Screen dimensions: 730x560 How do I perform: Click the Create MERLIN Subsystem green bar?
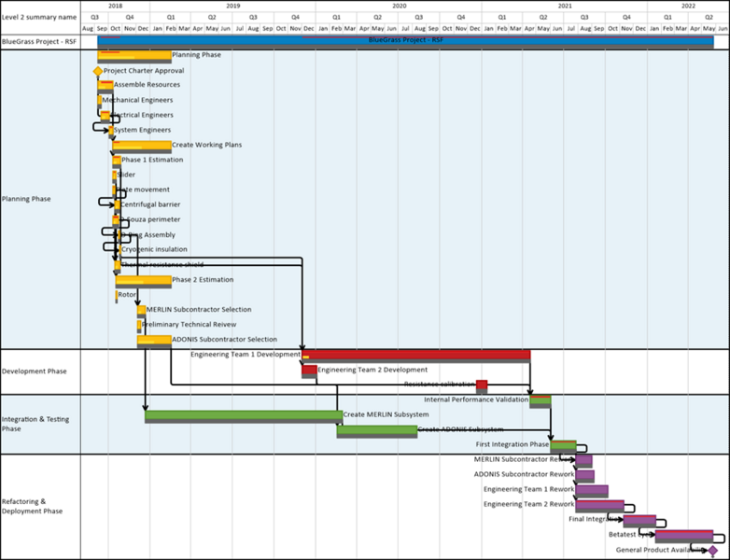244,416
